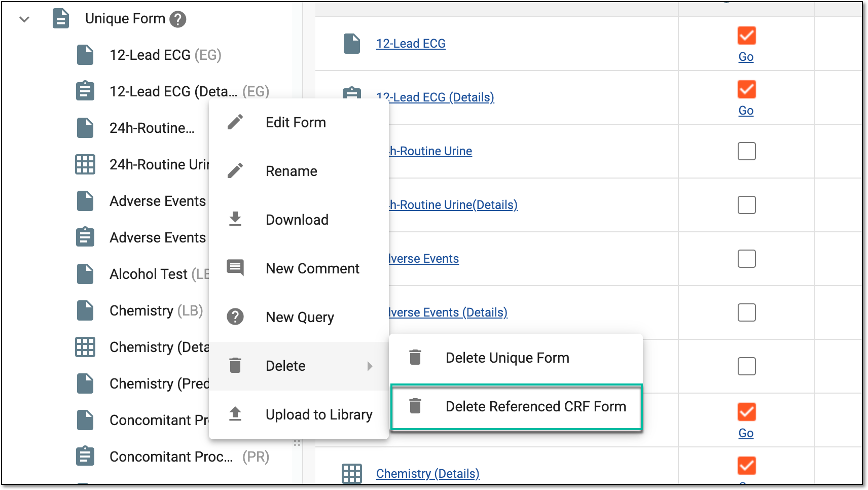Click the Concomitant Proc... clipboard icon
The height and width of the screenshot is (490, 868).
coord(85,457)
